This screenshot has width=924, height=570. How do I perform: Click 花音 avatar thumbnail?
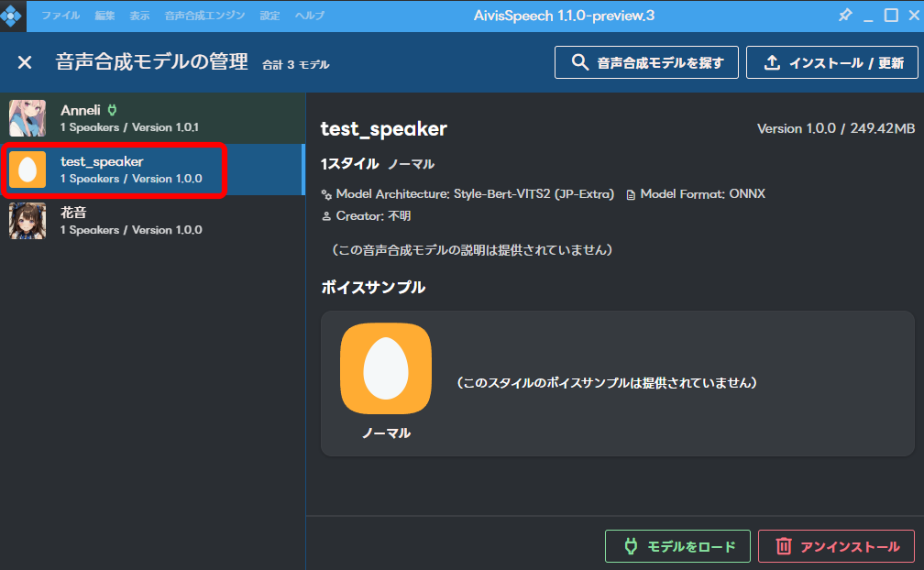pos(27,221)
